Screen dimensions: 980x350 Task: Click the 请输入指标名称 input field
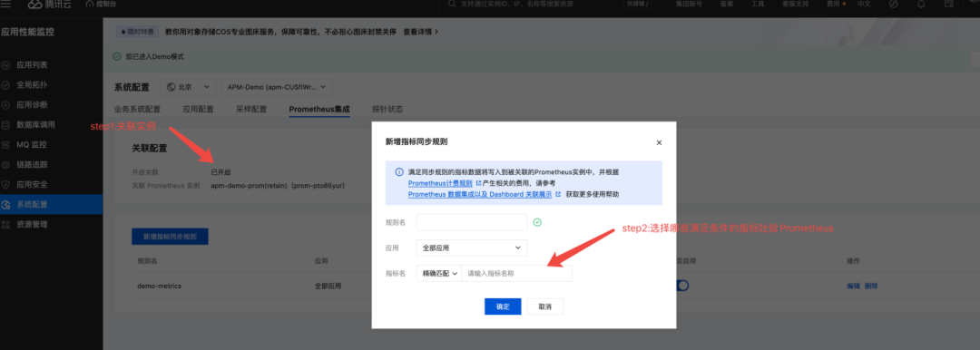point(516,273)
